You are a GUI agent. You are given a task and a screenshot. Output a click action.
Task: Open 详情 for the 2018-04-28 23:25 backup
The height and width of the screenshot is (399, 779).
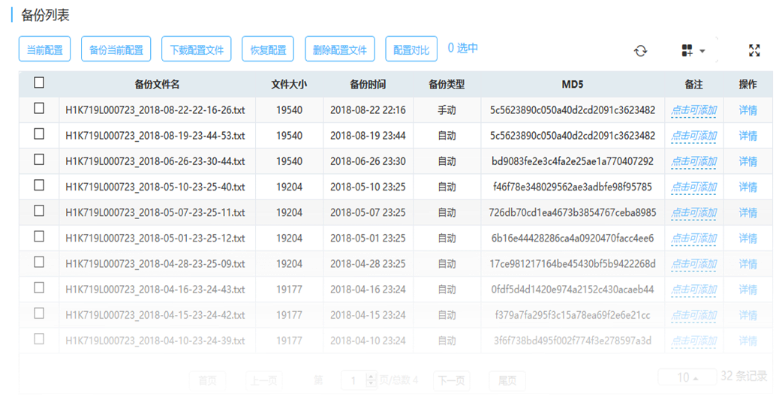click(748, 264)
